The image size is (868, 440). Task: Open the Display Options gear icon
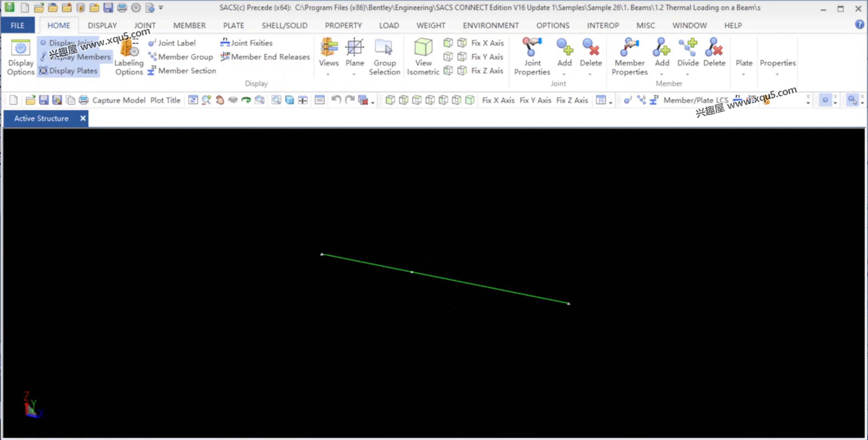(20, 48)
